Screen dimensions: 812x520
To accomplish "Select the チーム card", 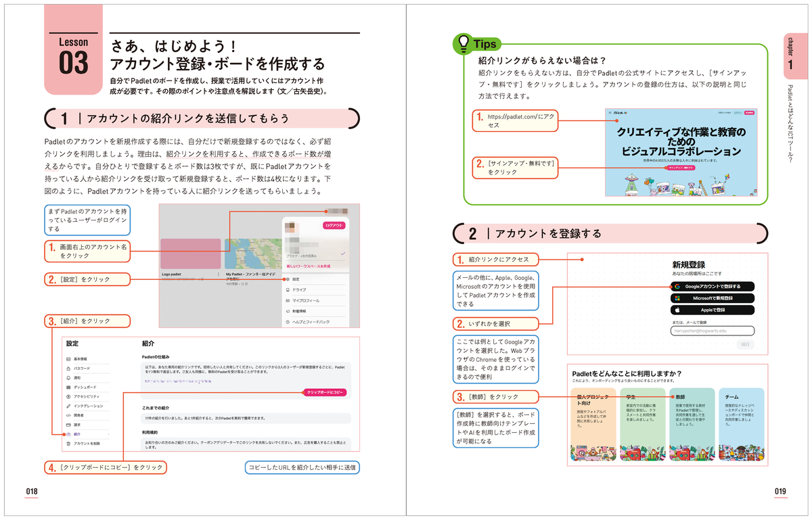I will point(741,424).
